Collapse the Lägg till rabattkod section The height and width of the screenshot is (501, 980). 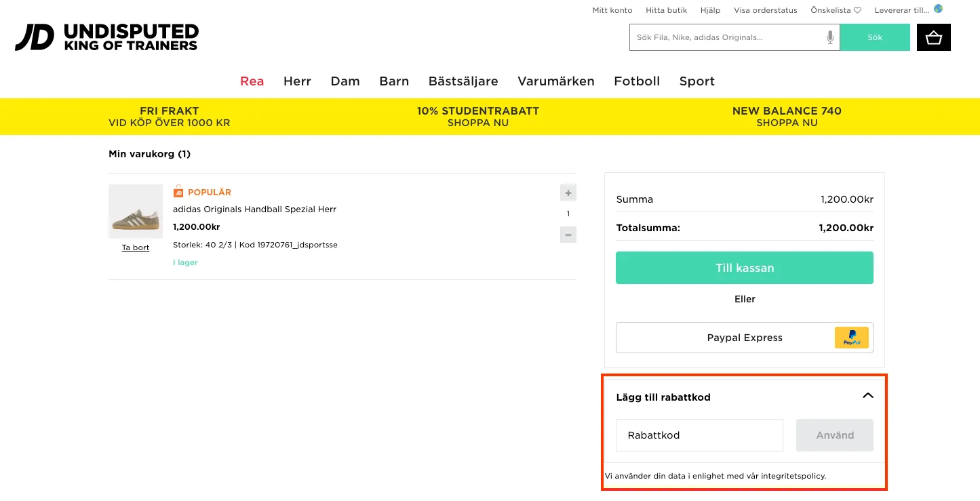[867, 394]
